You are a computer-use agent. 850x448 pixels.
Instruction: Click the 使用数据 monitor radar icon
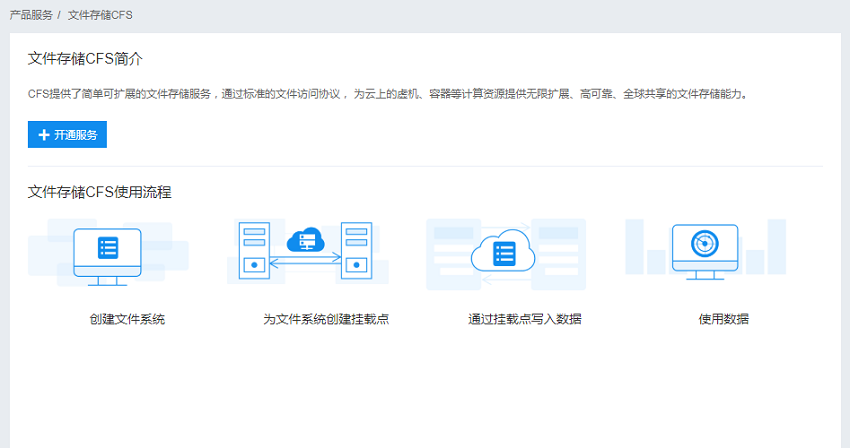(x=705, y=252)
